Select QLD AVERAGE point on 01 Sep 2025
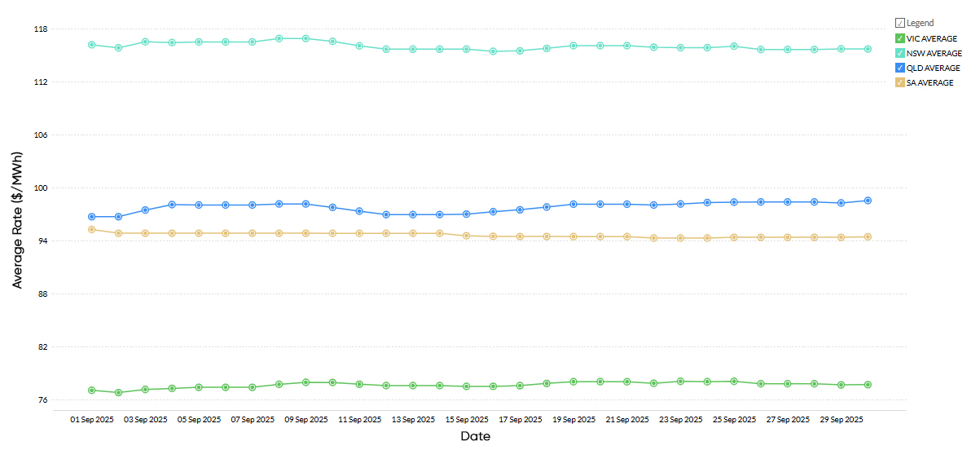This screenshot has height=450, width=980. point(92,217)
